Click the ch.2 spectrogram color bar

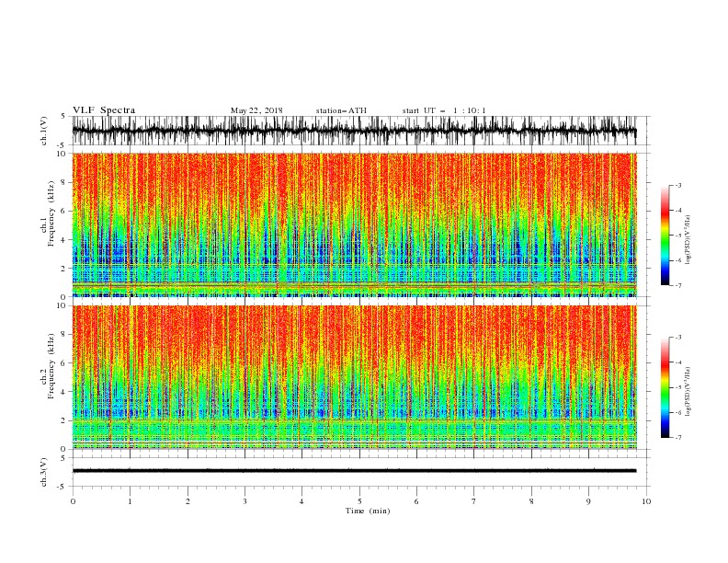[665, 387]
